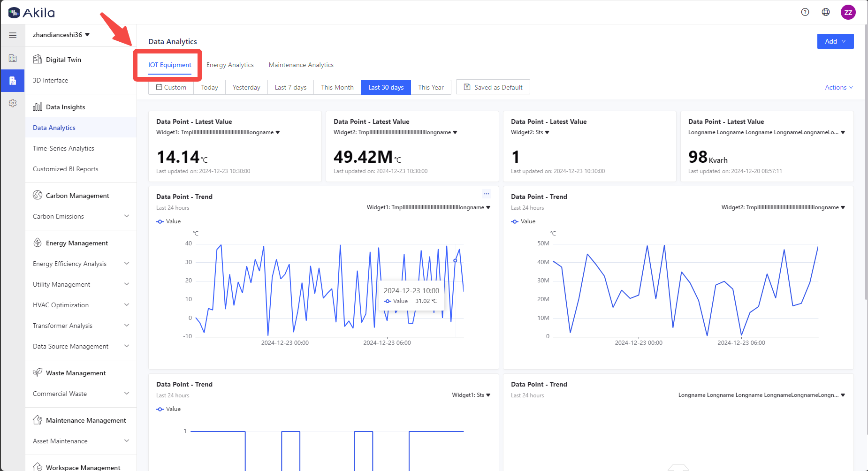Screen dimensions: 868x471
Task: Click highlighted data point on first trend chart
Action: (455, 260)
